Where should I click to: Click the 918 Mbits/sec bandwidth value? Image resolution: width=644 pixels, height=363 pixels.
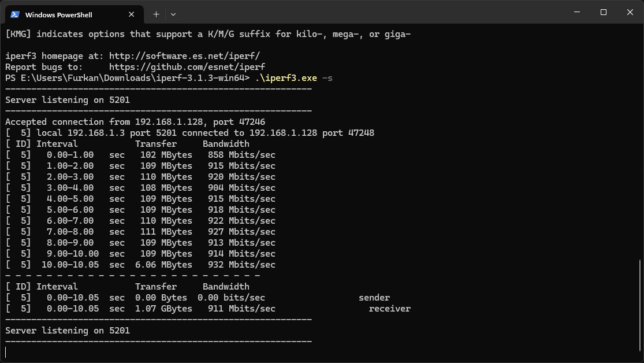click(241, 210)
